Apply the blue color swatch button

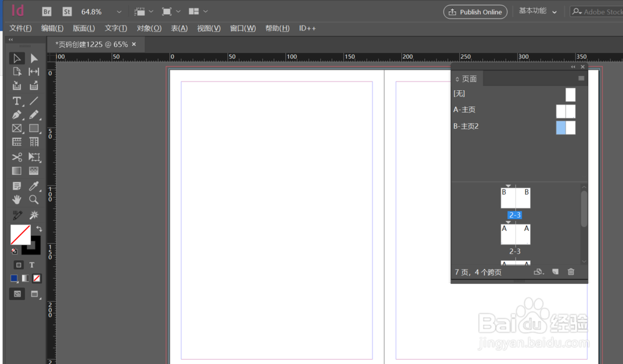[x=14, y=278]
